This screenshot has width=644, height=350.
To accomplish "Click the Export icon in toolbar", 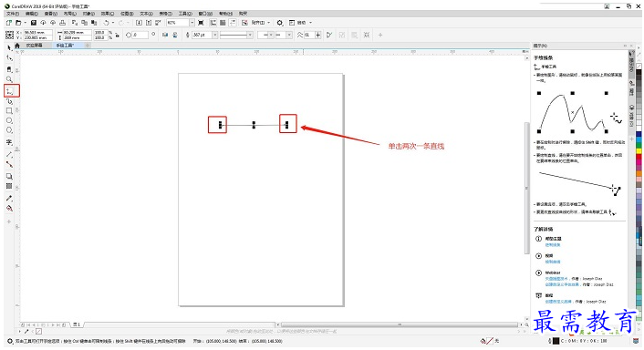I will (x=149, y=23).
